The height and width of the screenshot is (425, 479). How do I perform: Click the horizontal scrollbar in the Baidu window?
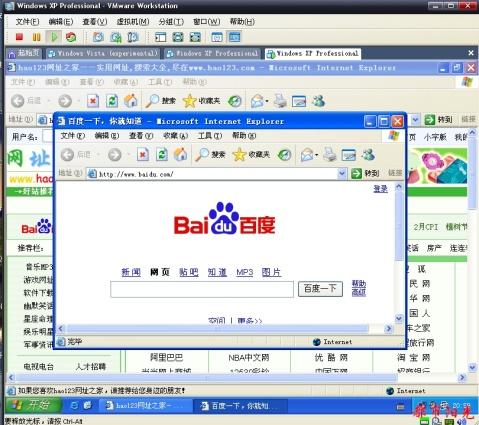218,329
